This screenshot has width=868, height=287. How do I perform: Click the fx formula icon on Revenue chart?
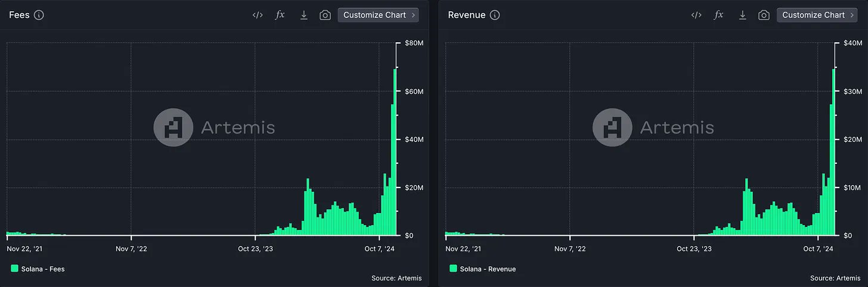(719, 15)
